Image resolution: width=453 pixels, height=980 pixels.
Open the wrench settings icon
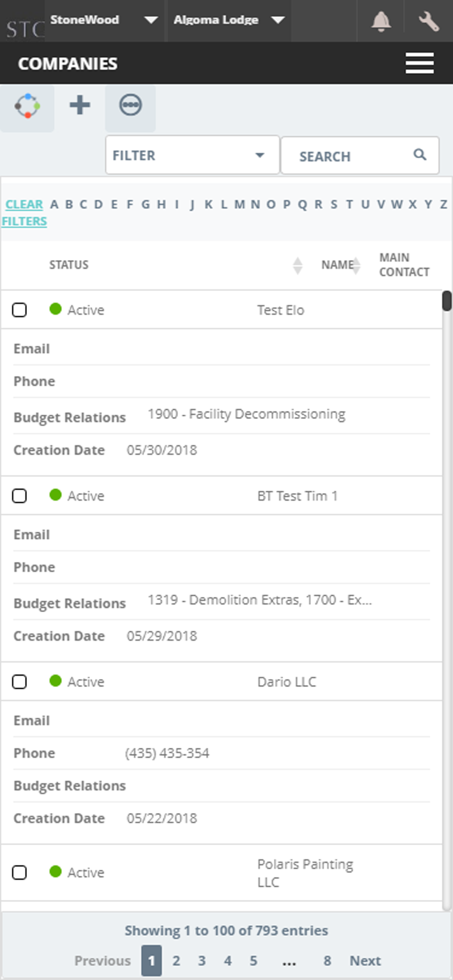click(429, 21)
